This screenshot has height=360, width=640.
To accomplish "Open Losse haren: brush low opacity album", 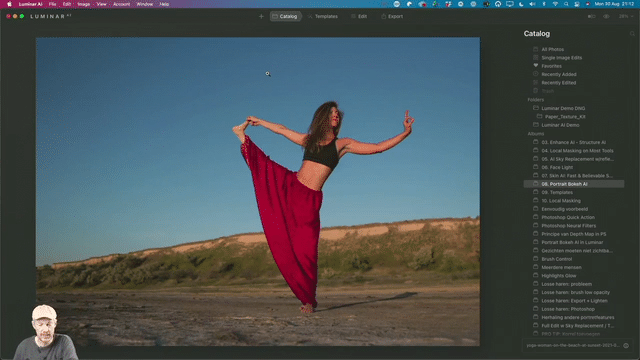I will tap(576, 292).
